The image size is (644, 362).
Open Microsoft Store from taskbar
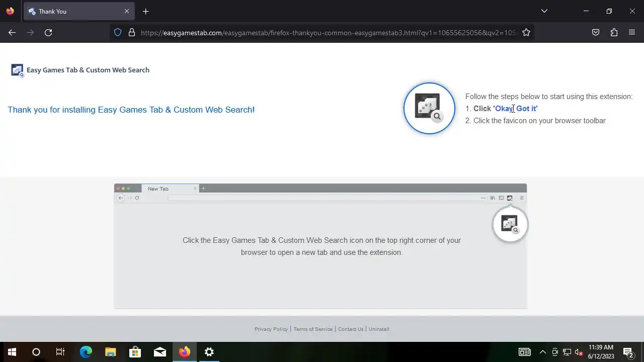click(135, 352)
